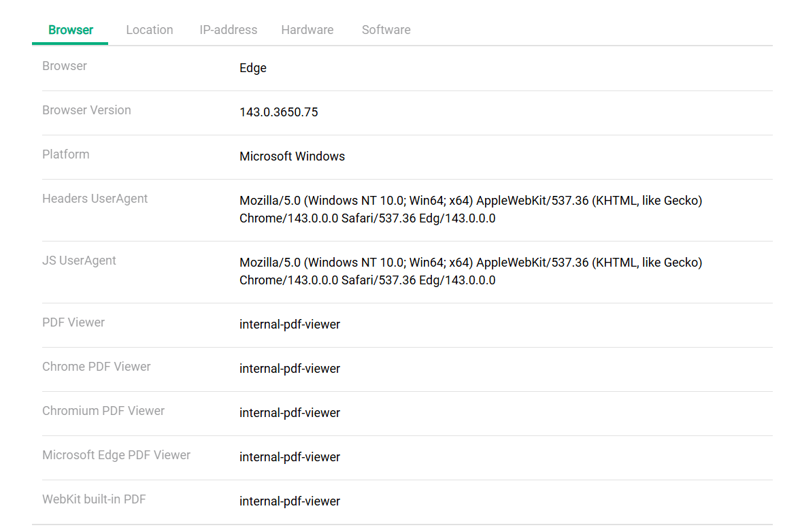
Task: Click the PDF Viewer row label
Action: pos(73,322)
